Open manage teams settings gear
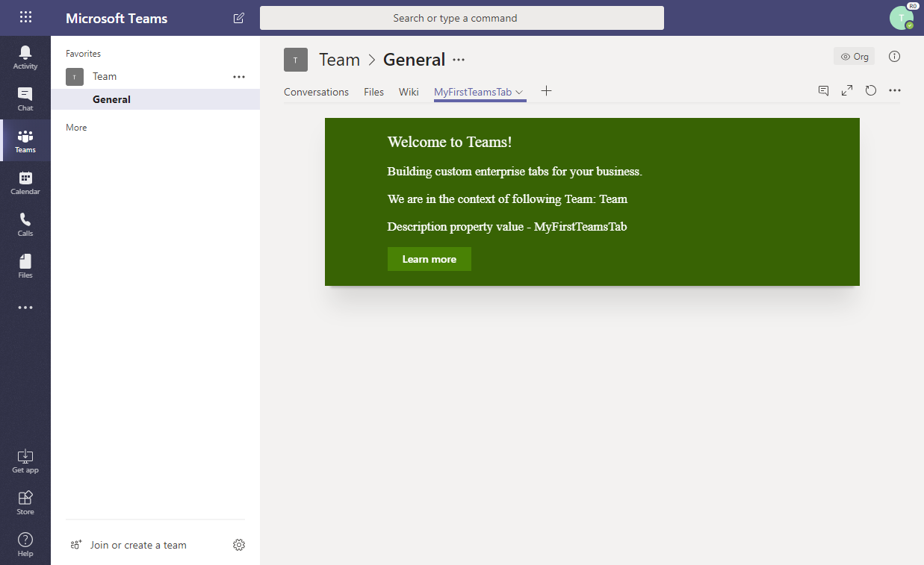The height and width of the screenshot is (565, 924). click(239, 545)
